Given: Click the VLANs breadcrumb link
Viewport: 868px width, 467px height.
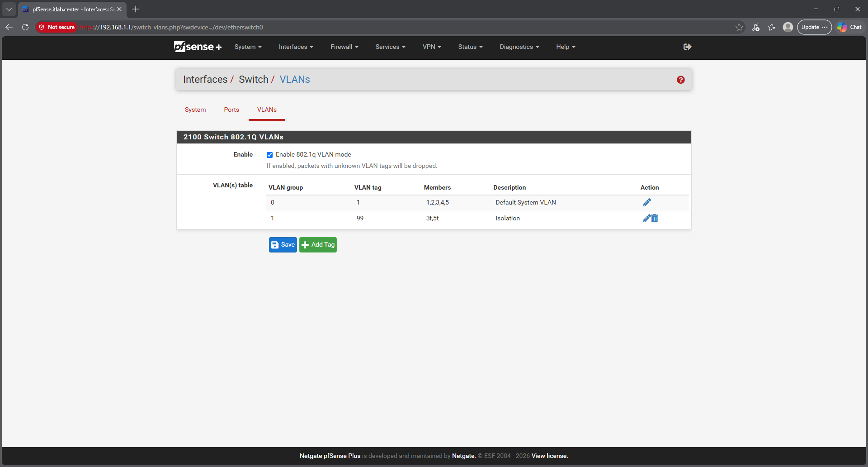Looking at the screenshot, I should (x=295, y=80).
